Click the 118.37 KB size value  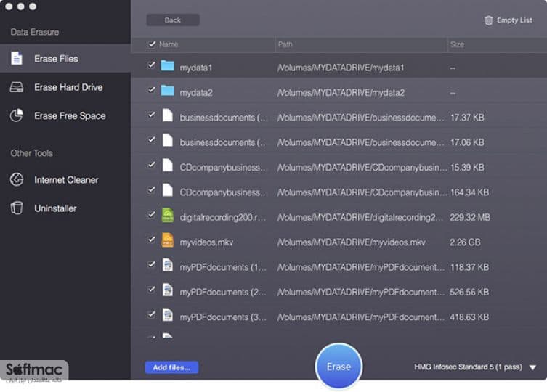tap(469, 267)
